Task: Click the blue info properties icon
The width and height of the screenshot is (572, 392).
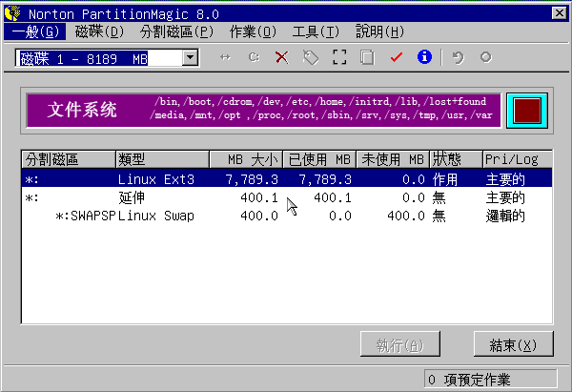Action: [424, 57]
